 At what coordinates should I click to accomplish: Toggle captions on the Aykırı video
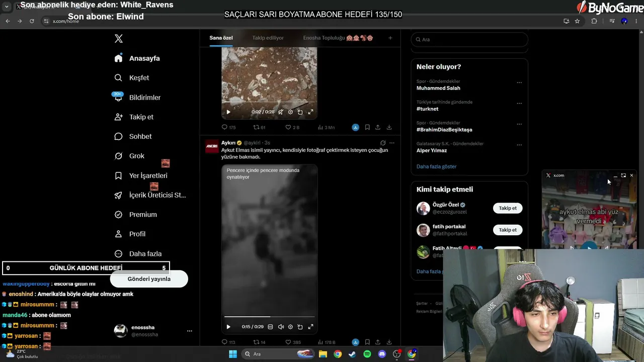pyautogui.click(x=270, y=327)
